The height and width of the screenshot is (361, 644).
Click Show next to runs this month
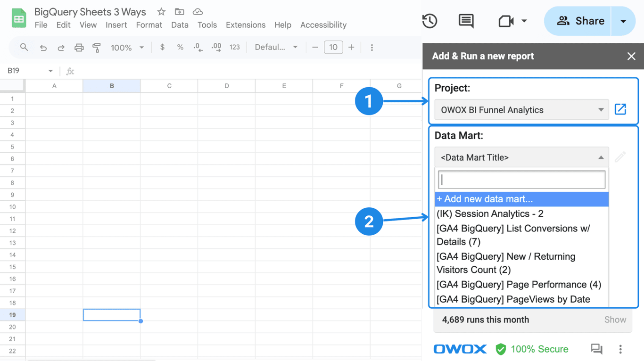click(615, 320)
